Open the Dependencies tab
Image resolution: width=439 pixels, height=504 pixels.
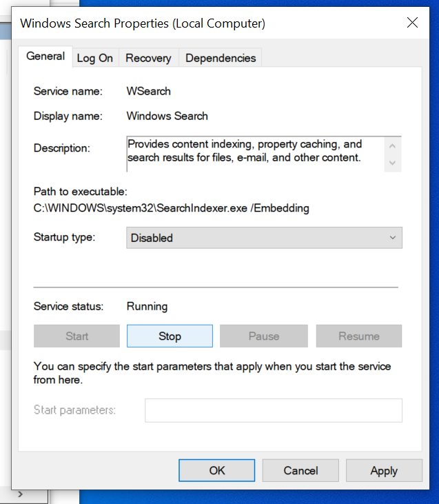click(x=221, y=58)
